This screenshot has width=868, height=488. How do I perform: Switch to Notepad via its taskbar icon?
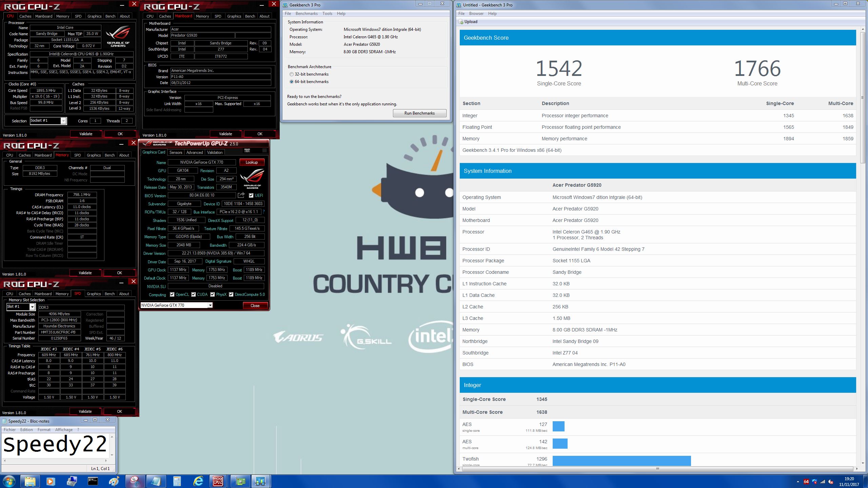pyautogui.click(x=156, y=481)
